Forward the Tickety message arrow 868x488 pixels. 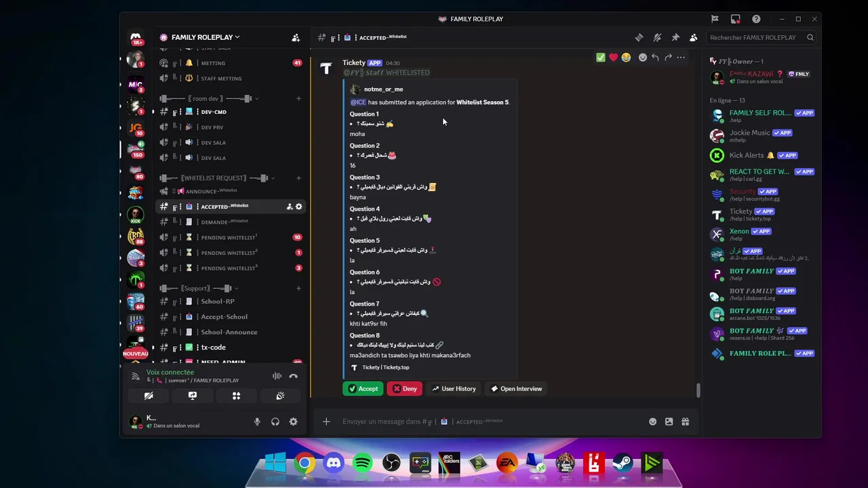point(668,58)
